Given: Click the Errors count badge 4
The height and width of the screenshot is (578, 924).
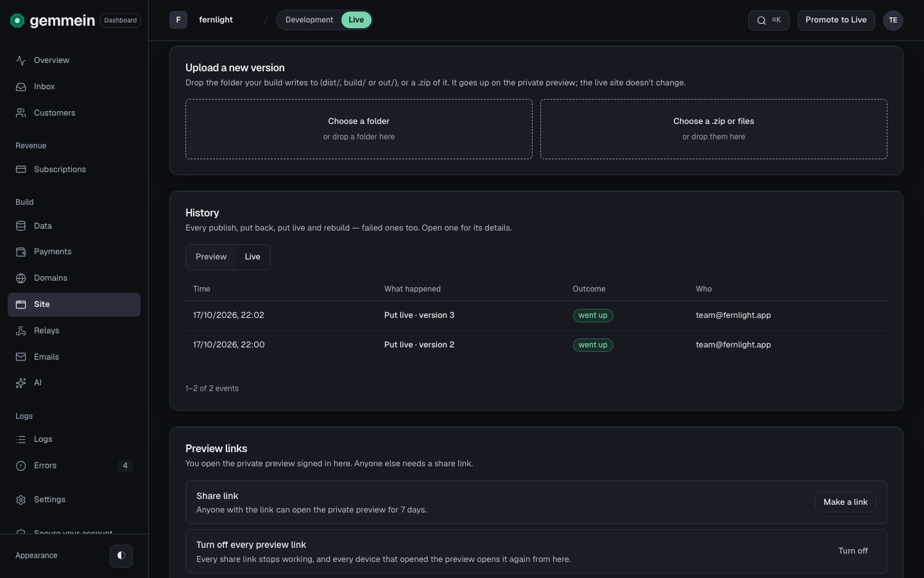Looking at the screenshot, I should 125,466.
